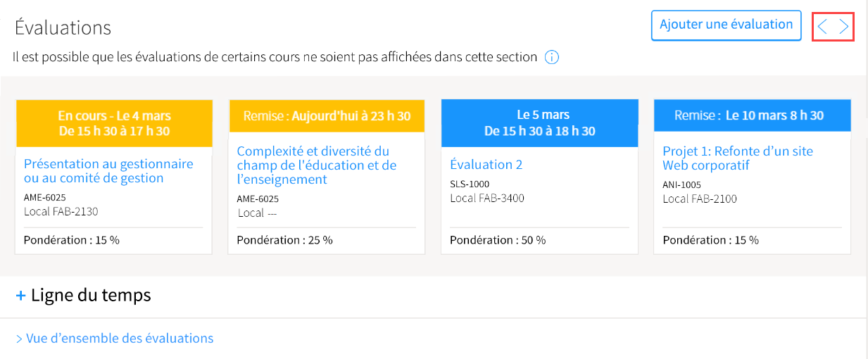Click the next evaluations right arrow
The image size is (868, 359).
pyautogui.click(x=844, y=27)
